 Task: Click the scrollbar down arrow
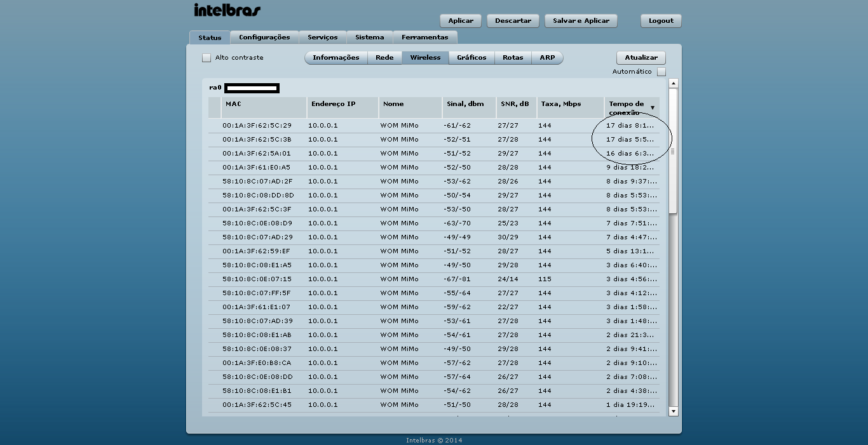(x=673, y=411)
